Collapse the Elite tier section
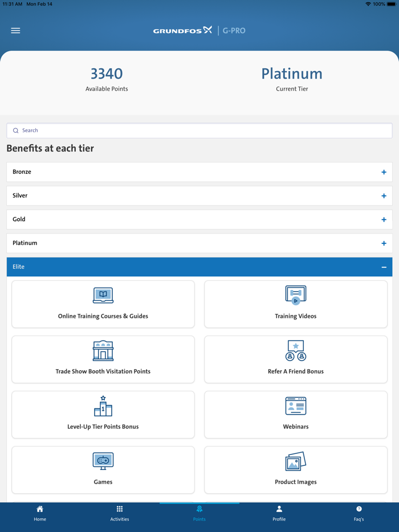The width and height of the screenshot is (399, 532). 384,267
